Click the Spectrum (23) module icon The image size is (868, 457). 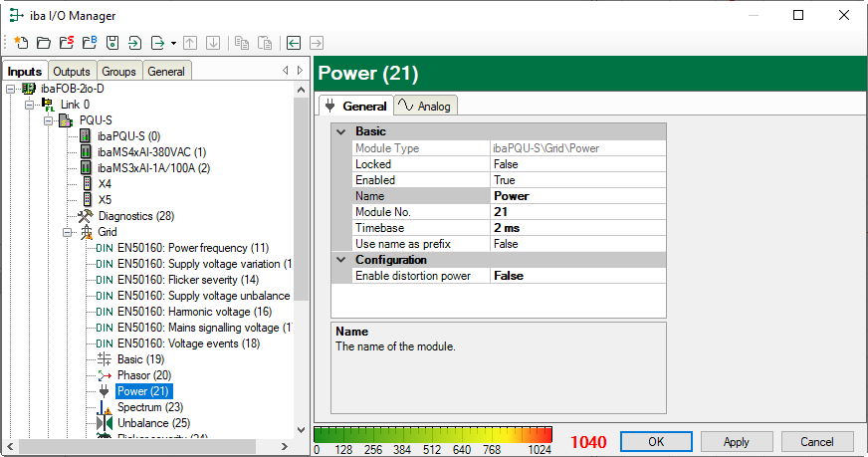click(x=105, y=407)
